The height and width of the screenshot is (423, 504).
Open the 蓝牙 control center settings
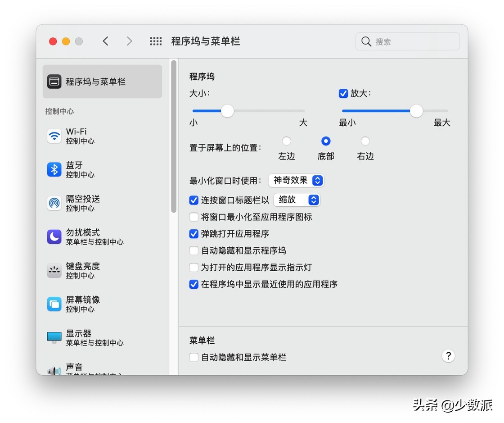(x=54, y=169)
